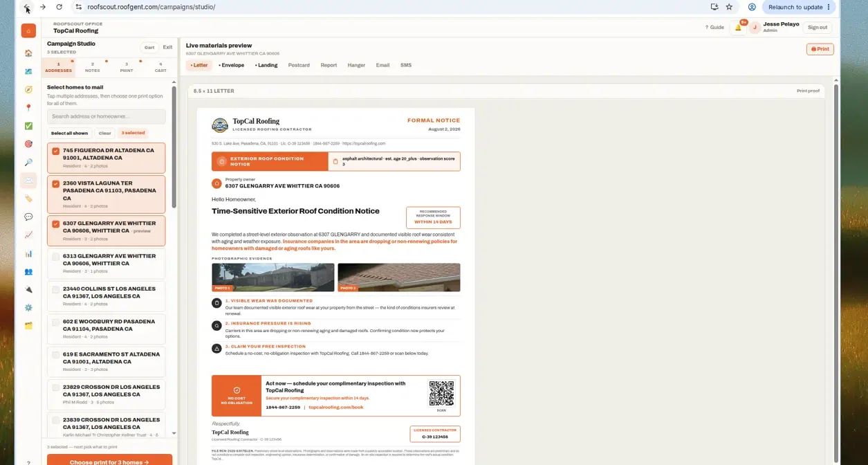The height and width of the screenshot is (465, 868).
Task: Click the 3 selected filter chip
Action: (133, 133)
